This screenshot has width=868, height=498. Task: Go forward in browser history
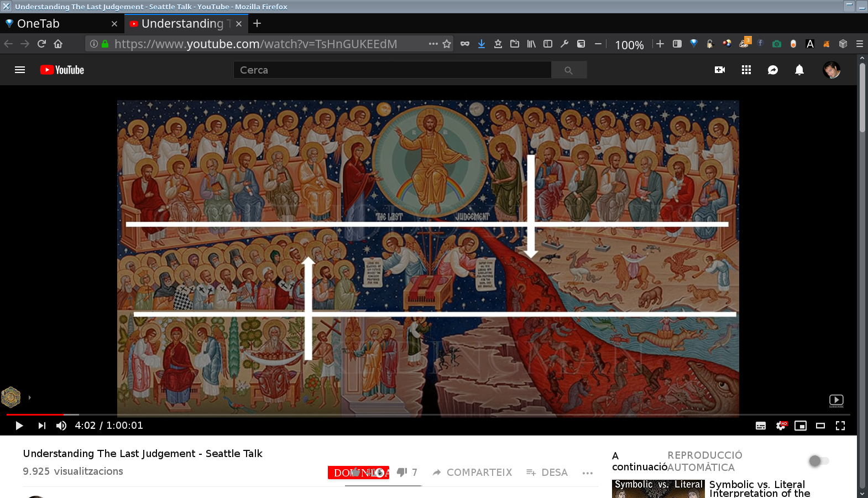25,44
